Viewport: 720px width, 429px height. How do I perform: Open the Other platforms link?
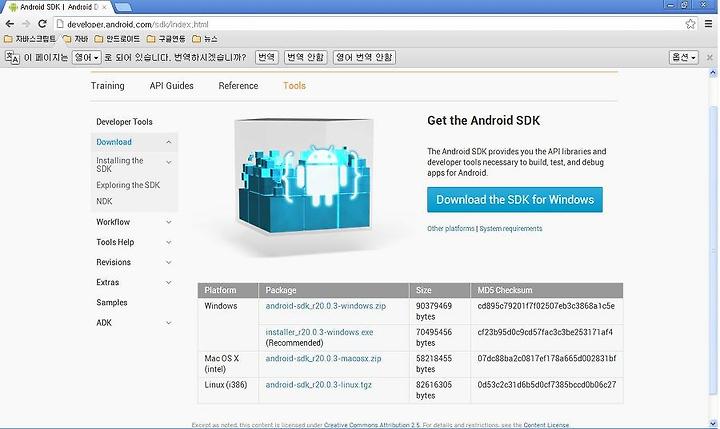450,229
